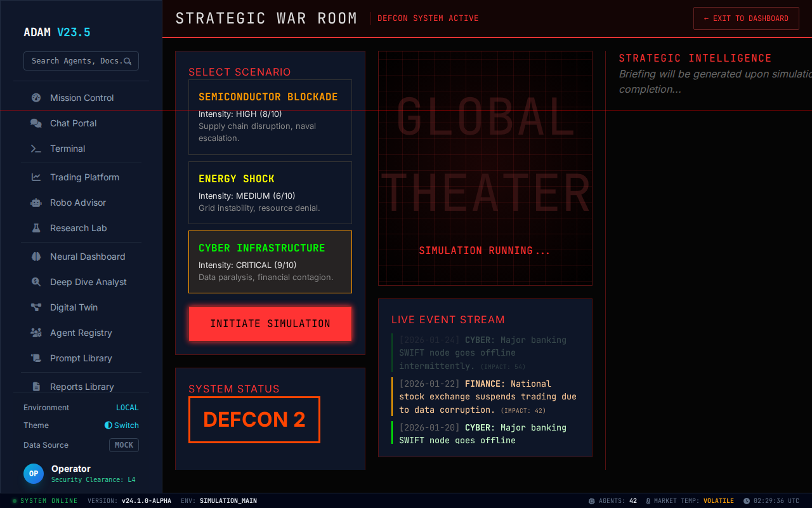This screenshot has width=812, height=508.
Task: Go to Prompt Library menu item
Action: click(81, 358)
